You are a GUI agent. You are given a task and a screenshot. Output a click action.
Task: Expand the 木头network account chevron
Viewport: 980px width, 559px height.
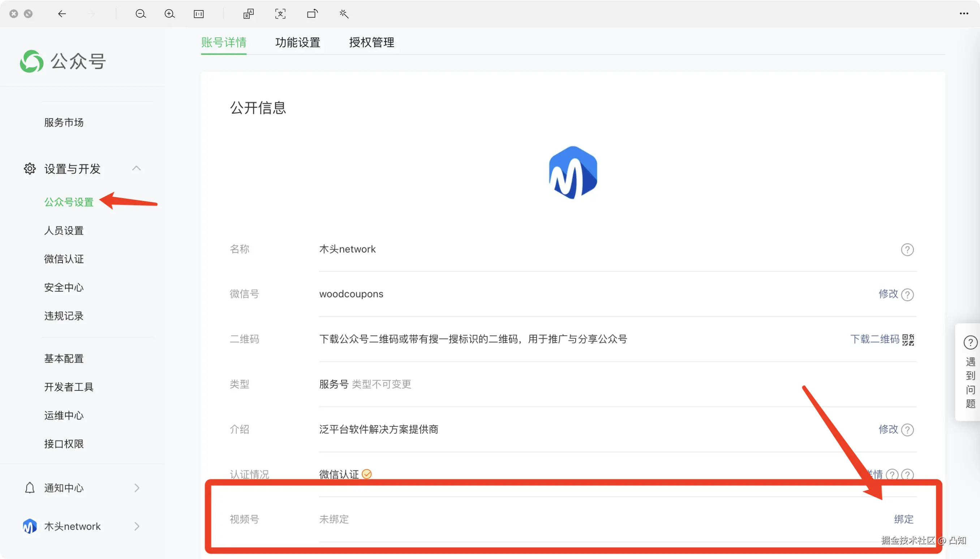coord(137,526)
